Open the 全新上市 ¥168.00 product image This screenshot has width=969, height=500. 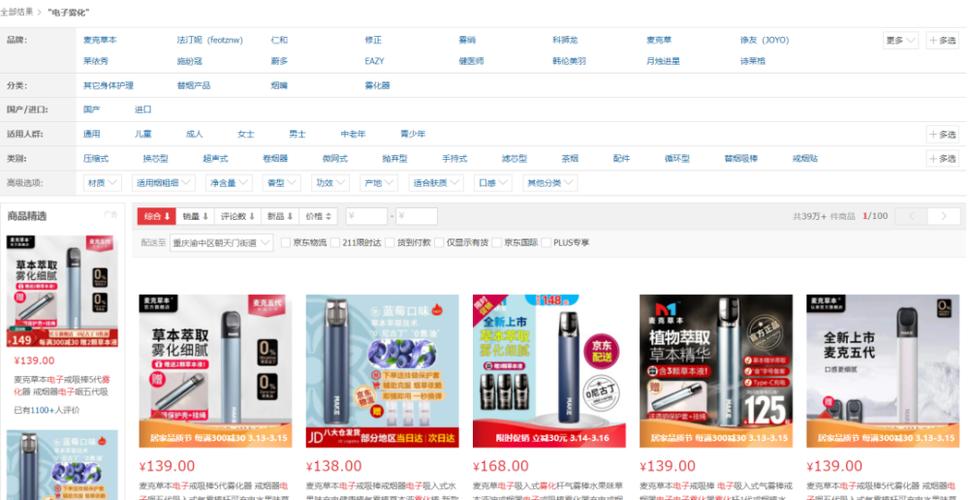pos(549,371)
